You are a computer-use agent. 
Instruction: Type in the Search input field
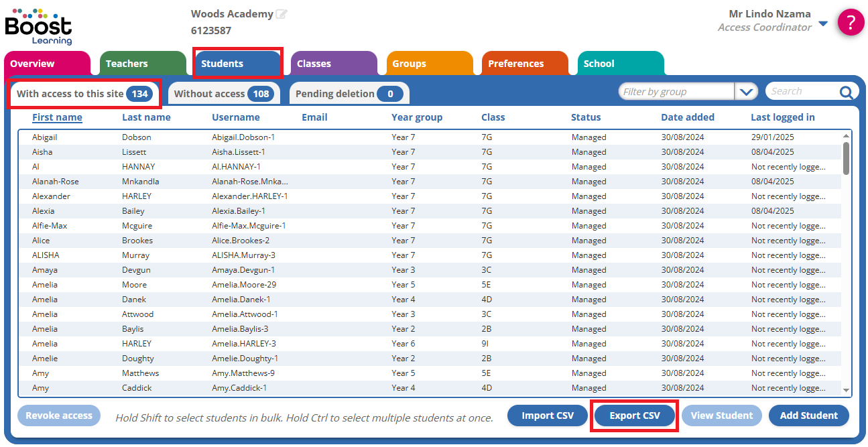[x=801, y=92]
